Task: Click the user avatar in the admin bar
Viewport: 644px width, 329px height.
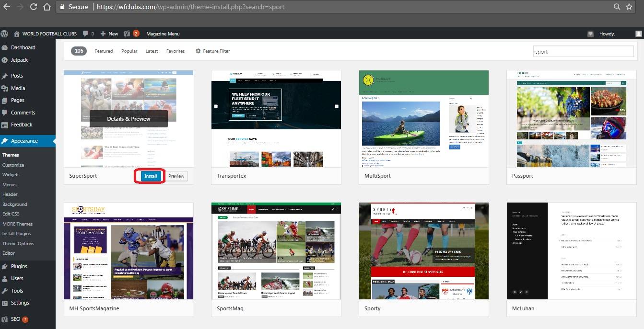Action: tap(638, 34)
